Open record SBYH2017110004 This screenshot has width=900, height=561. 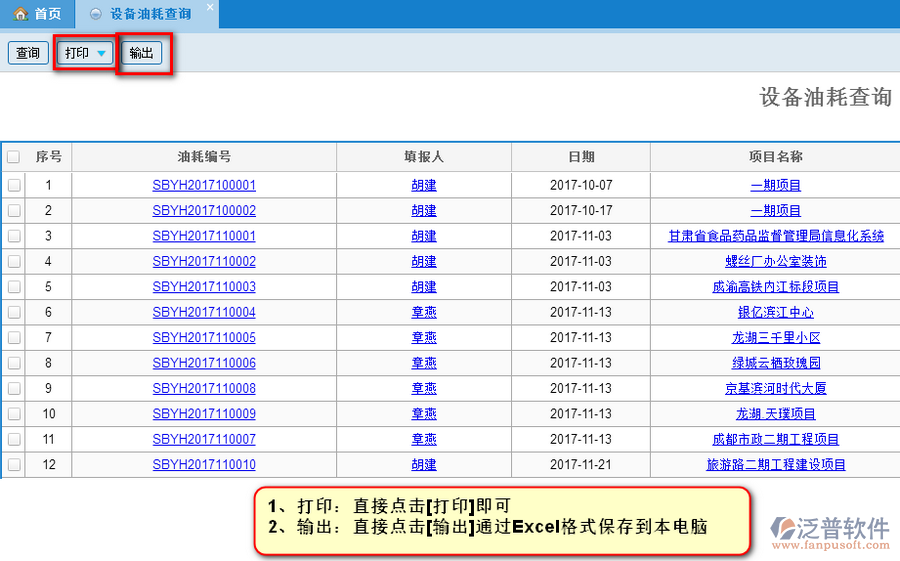click(x=204, y=312)
